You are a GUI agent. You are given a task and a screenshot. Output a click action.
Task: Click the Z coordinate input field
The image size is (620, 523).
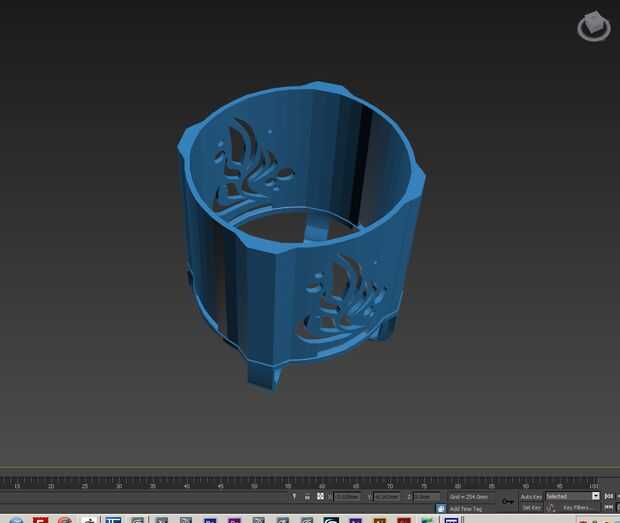coord(427,497)
